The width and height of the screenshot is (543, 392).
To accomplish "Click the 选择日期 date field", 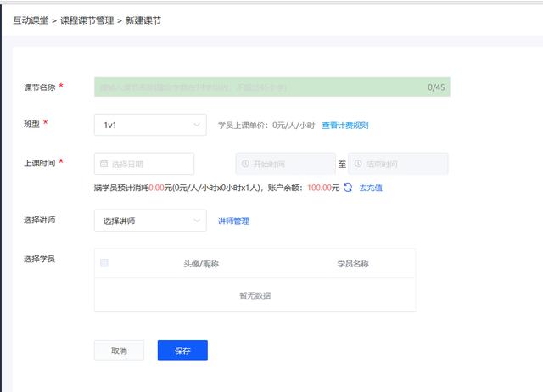I will click(x=143, y=164).
